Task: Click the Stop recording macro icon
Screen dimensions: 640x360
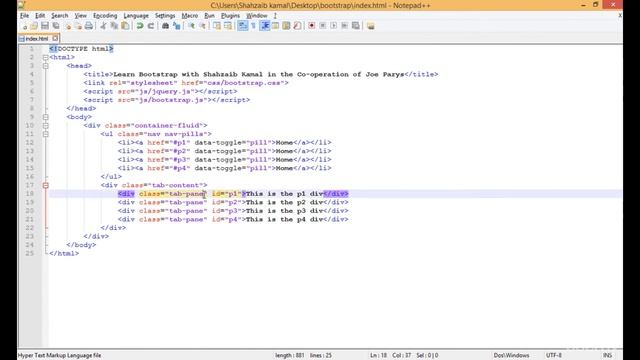Action: 322,26
